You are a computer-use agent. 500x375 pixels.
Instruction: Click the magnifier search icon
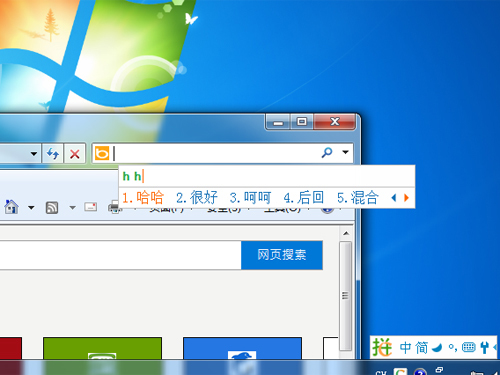[x=327, y=153]
